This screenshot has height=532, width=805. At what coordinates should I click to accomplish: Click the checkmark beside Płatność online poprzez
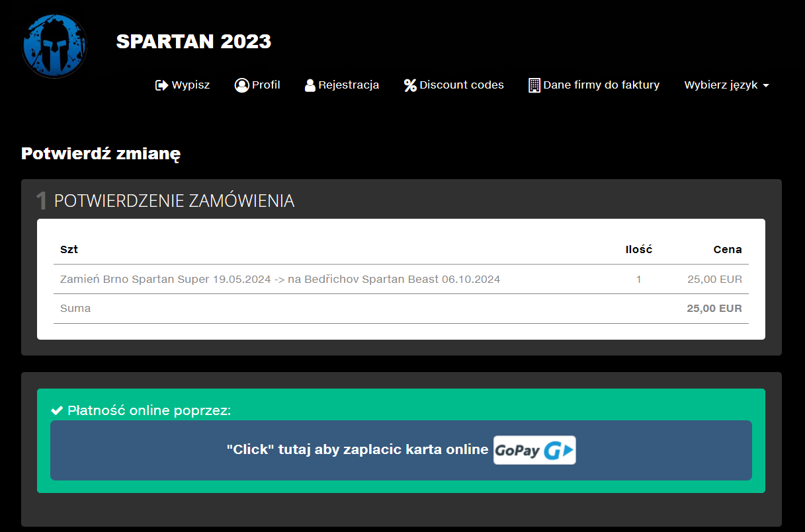click(57, 411)
